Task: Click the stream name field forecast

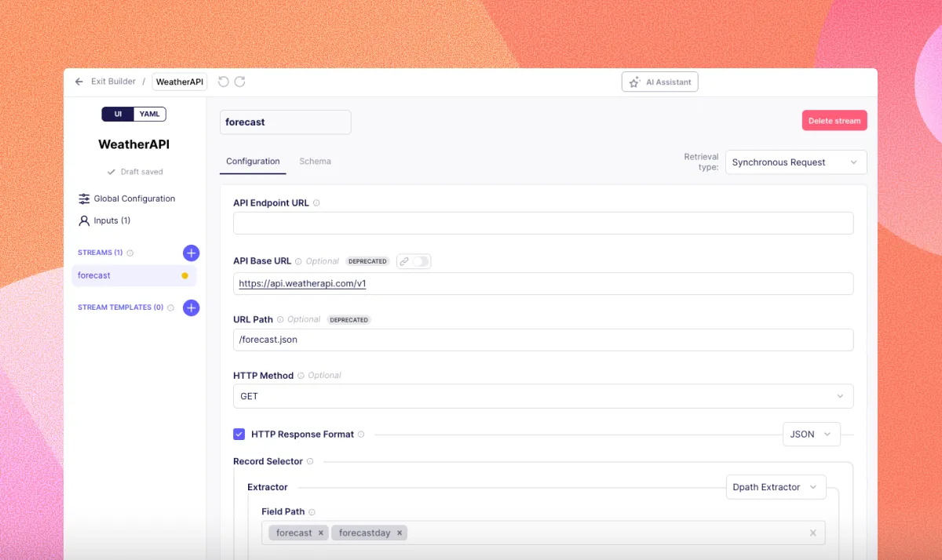Action: pos(286,122)
